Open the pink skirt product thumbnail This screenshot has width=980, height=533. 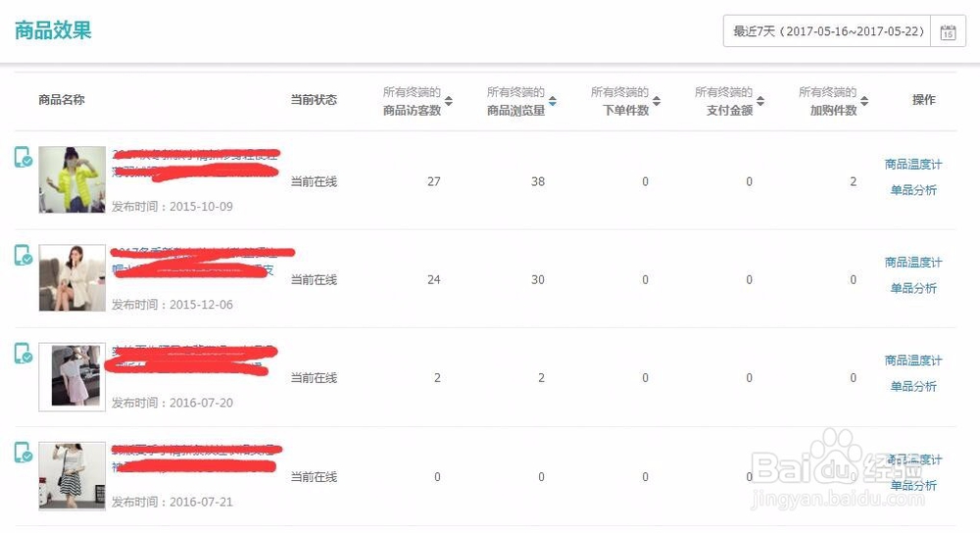pyautogui.click(x=72, y=377)
